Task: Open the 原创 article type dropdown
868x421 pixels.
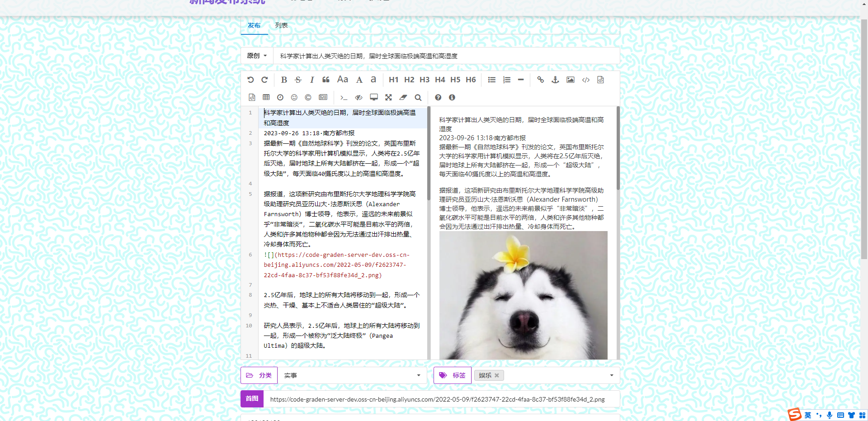Action: [x=257, y=56]
